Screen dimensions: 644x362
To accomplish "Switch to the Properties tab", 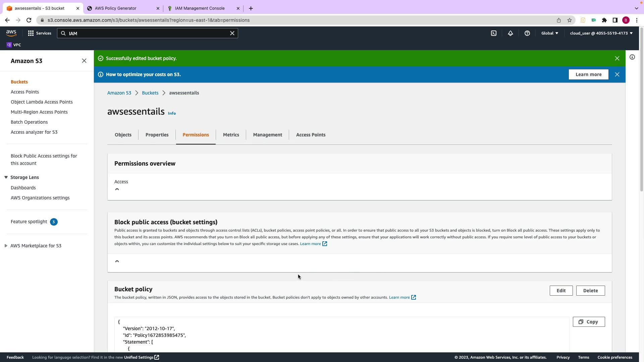I will coord(157,135).
